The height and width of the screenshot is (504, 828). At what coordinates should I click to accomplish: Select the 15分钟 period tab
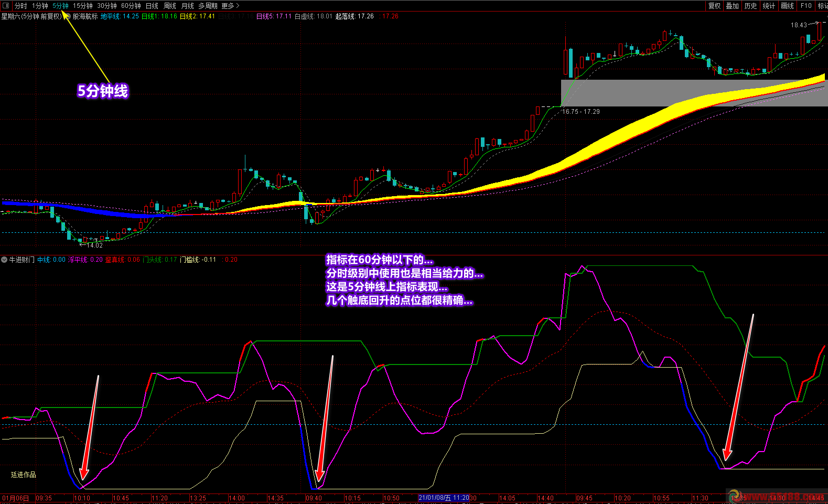point(82,6)
